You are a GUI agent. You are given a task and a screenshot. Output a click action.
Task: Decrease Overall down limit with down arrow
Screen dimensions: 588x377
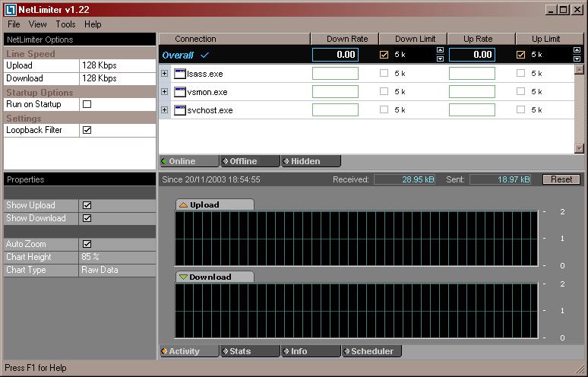(441, 59)
